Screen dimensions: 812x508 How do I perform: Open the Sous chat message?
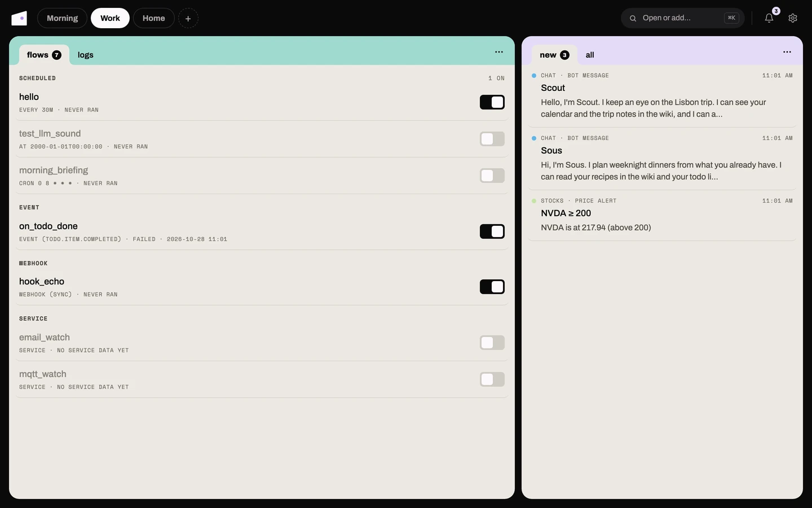662,158
